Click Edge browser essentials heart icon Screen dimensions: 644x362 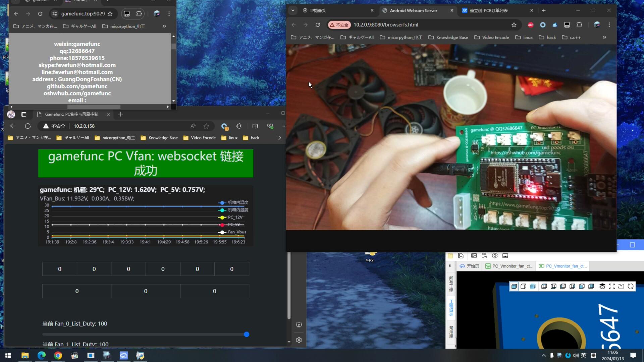coord(270,126)
